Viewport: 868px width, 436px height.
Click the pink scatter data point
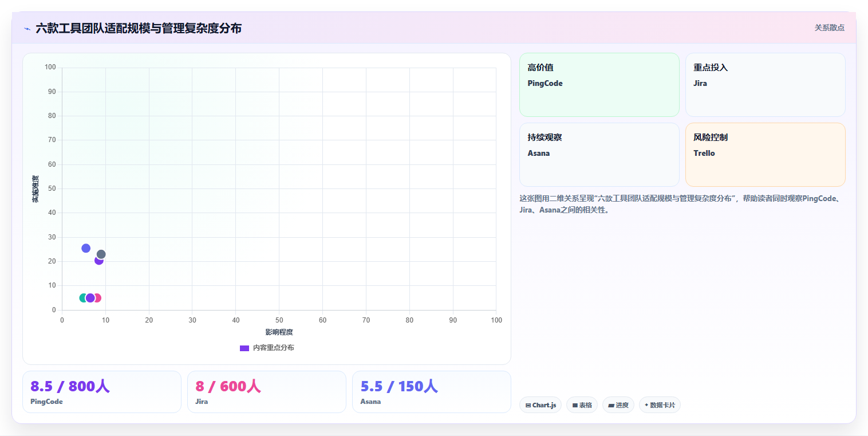click(98, 298)
